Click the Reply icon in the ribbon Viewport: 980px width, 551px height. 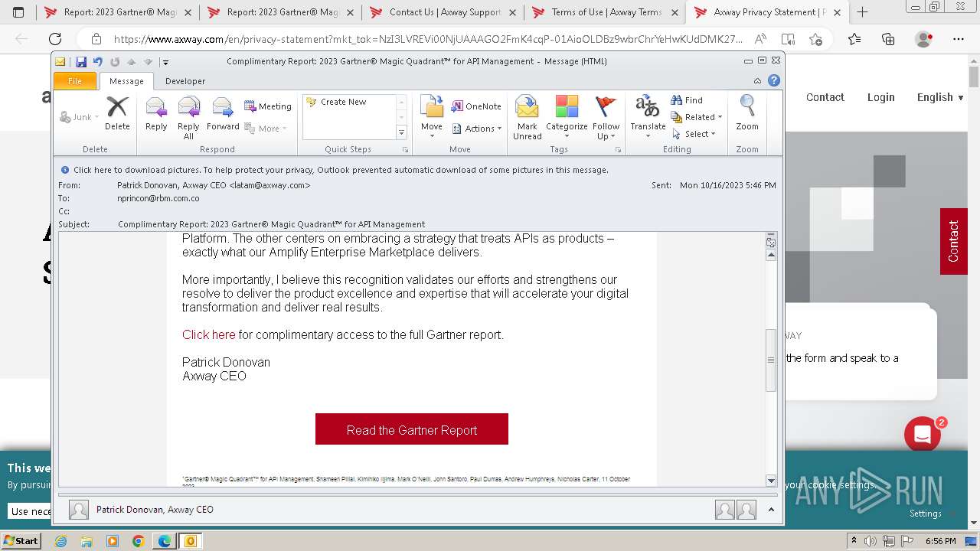[x=156, y=107]
